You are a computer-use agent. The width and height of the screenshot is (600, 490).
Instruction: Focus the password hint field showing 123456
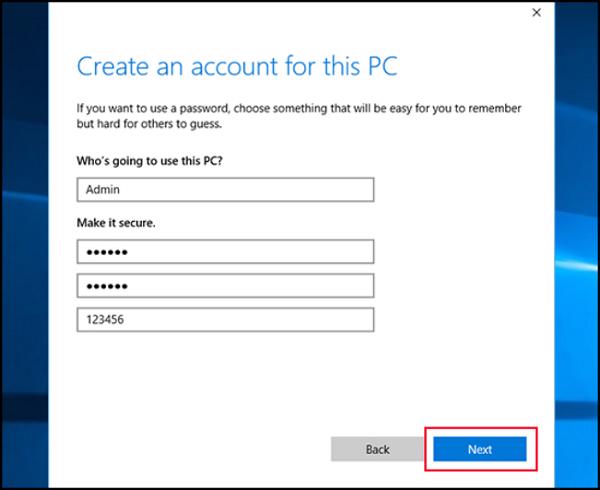point(225,319)
